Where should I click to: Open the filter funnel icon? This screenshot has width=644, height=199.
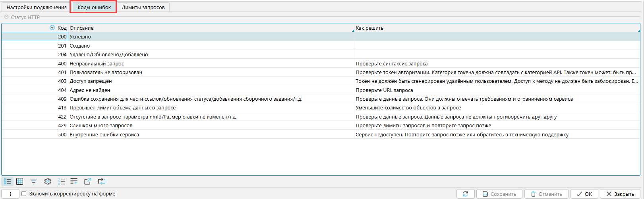(x=33, y=182)
